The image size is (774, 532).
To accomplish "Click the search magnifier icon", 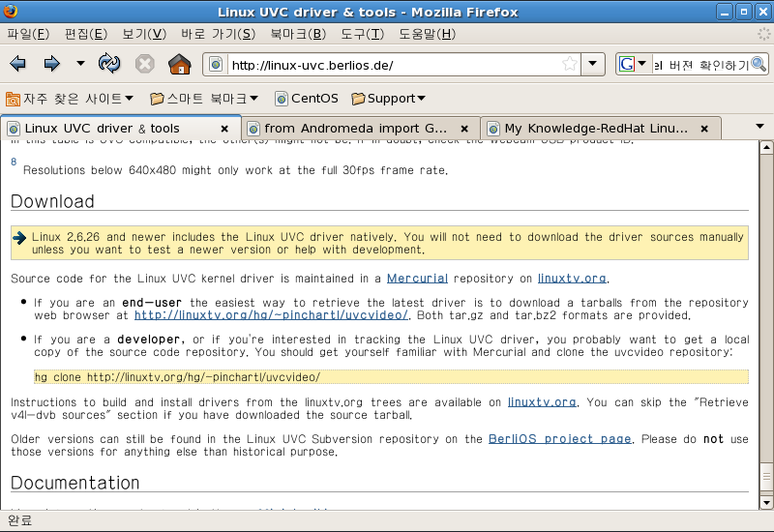I will coord(759,65).
